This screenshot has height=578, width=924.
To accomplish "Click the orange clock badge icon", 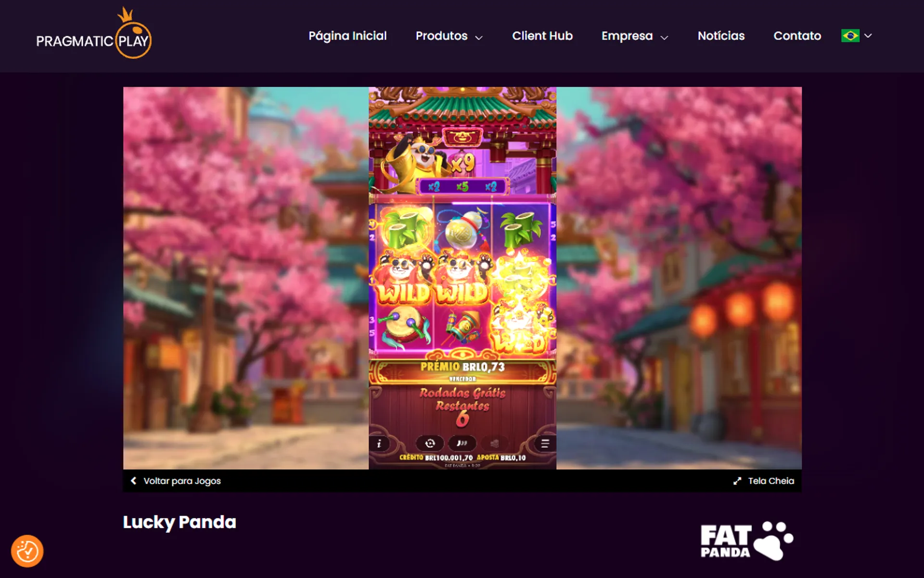I will point(27,551).
